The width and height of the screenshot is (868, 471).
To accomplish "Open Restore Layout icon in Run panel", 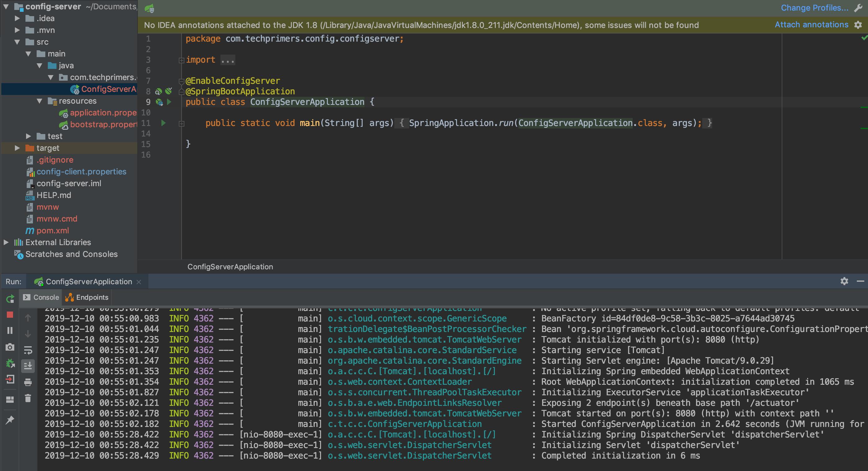I will pos(10,400).
